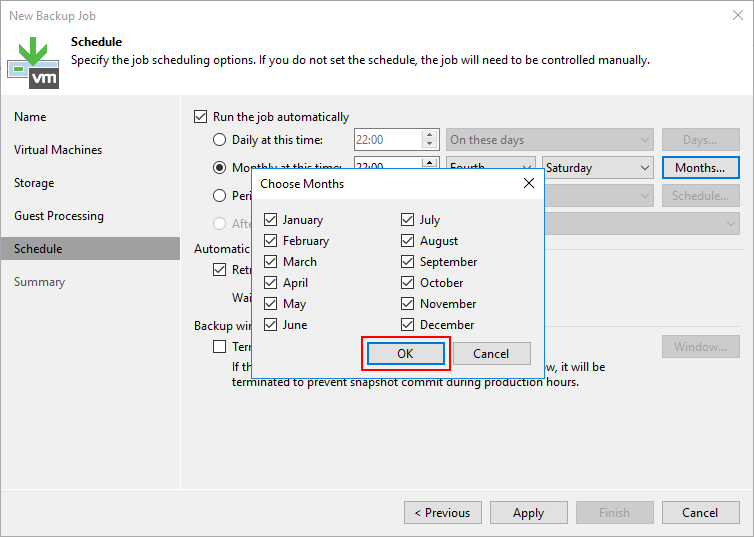Deselect the March month checkbox
Screen dimensions: 754x537
[271, 262]
